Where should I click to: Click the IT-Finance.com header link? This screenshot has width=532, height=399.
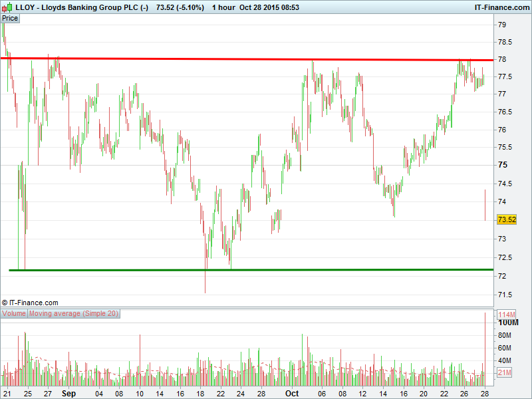click(x=501, y=7)
